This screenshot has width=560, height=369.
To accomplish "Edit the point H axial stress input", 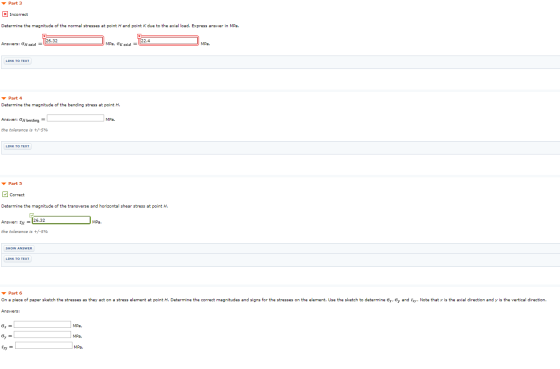I will [74, 41].
